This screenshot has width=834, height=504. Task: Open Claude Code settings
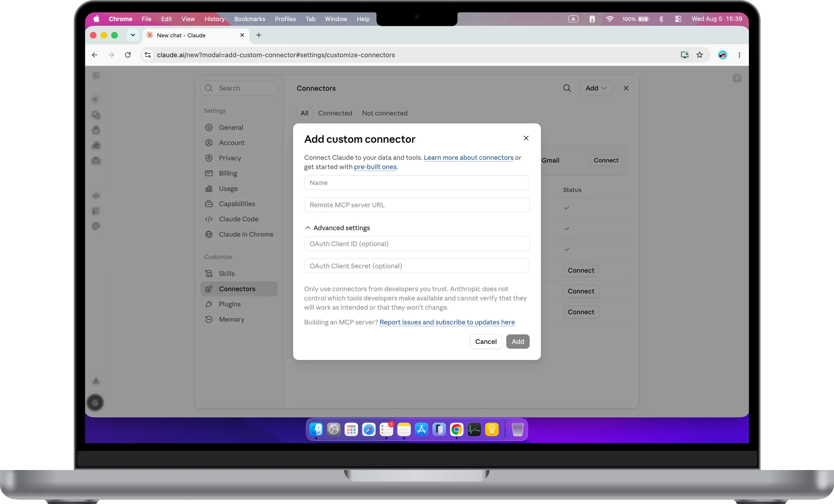pyautogui.click(x=239, y=219)
